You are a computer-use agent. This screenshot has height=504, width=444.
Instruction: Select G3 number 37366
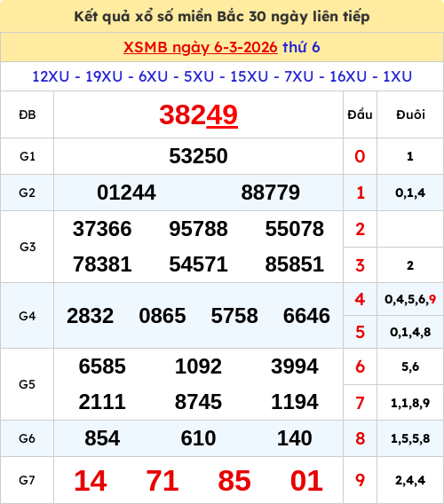(x=102, y=229)
